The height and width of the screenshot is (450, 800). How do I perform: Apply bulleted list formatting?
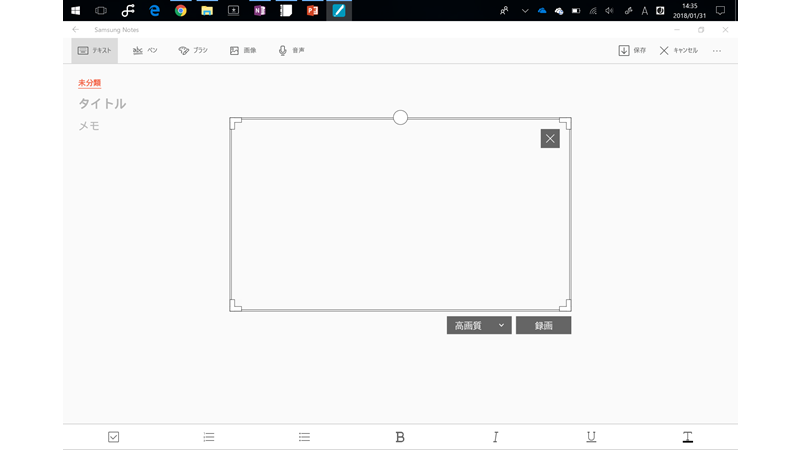coord(305,437)
